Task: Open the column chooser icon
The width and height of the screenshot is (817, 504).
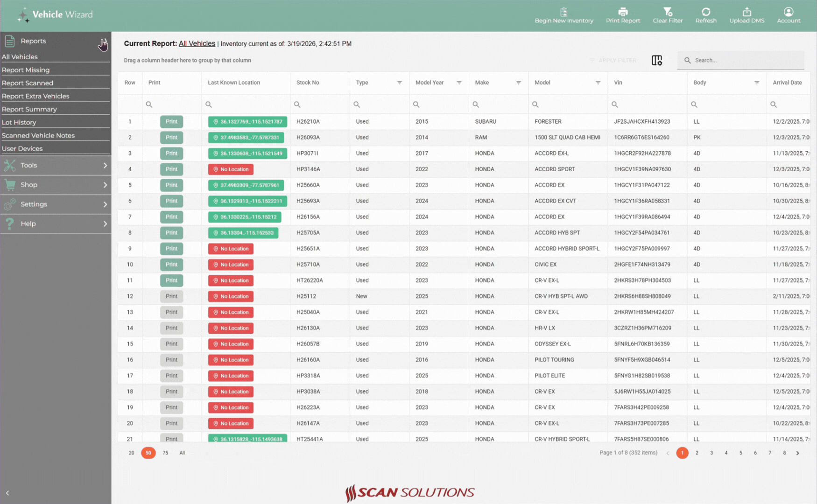Action: click(x=657, y=60)
